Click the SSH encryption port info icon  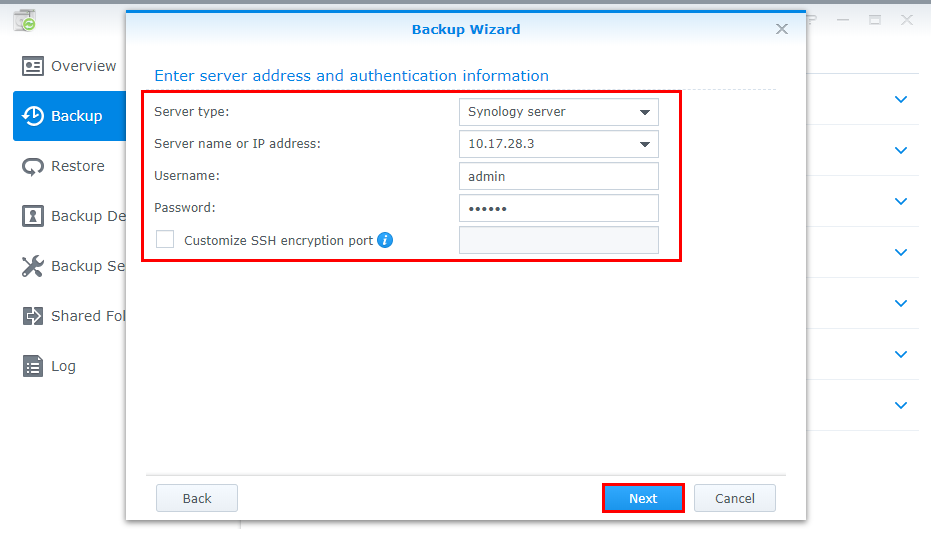385,240
